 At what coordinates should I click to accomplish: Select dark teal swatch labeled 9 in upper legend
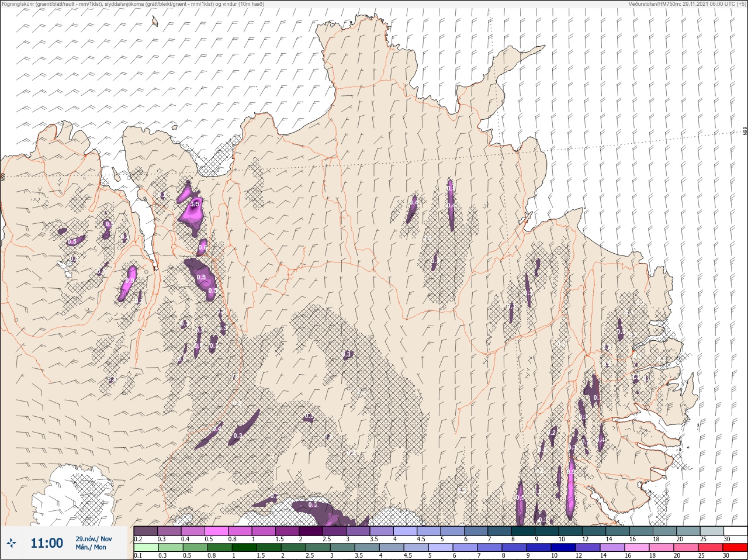548,531
